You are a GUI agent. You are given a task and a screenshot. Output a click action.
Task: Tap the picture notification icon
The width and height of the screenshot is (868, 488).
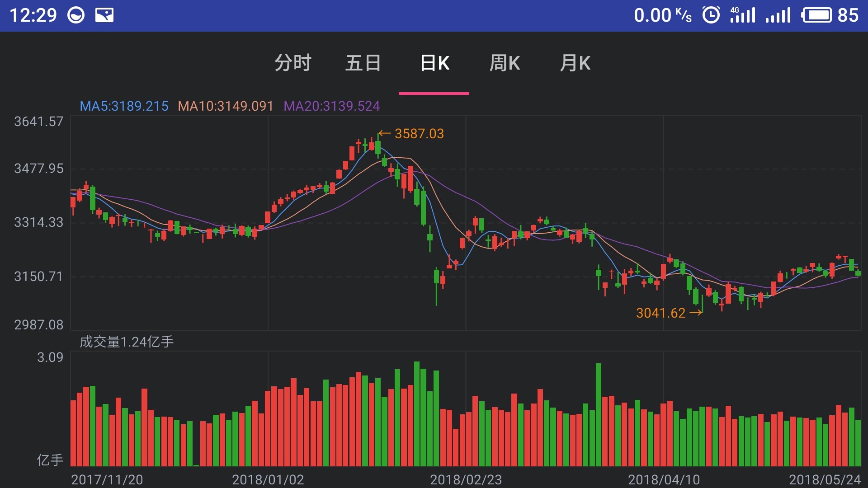[104, 15]
